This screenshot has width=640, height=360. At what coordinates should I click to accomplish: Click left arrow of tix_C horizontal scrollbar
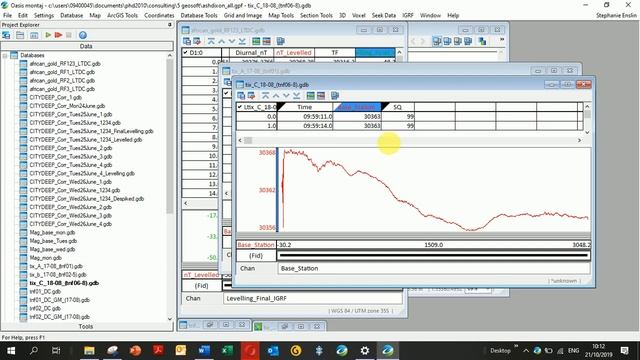tap(240, 140)
